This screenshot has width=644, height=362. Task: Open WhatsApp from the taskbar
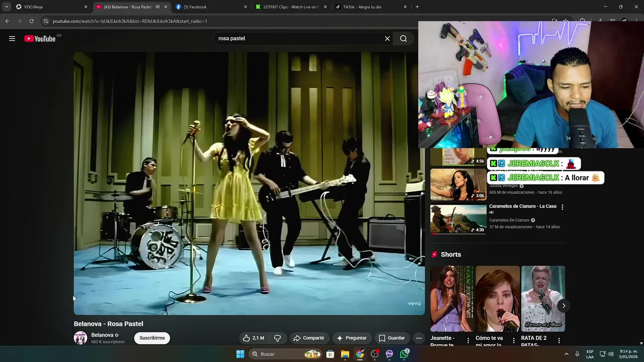405,354
